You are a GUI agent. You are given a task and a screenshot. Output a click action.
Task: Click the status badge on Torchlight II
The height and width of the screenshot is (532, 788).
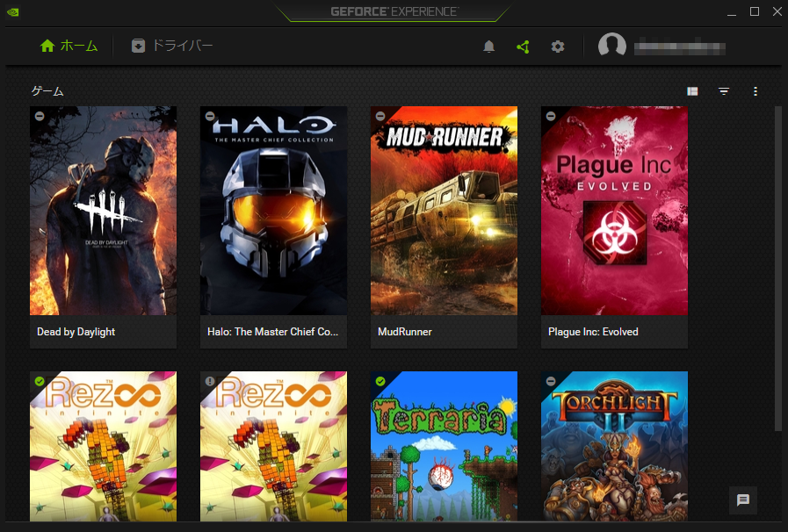click(x=551, y=381)
